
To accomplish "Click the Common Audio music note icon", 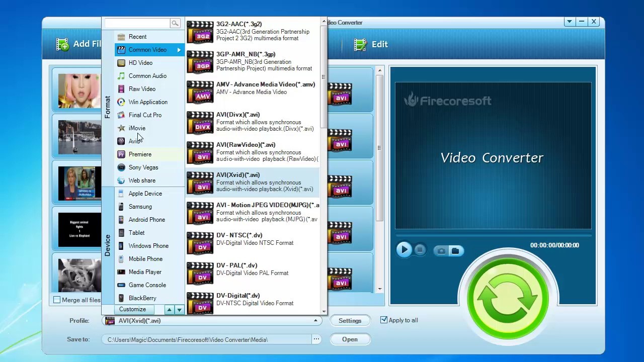I will pyautogui.click(x=121, y=76).
